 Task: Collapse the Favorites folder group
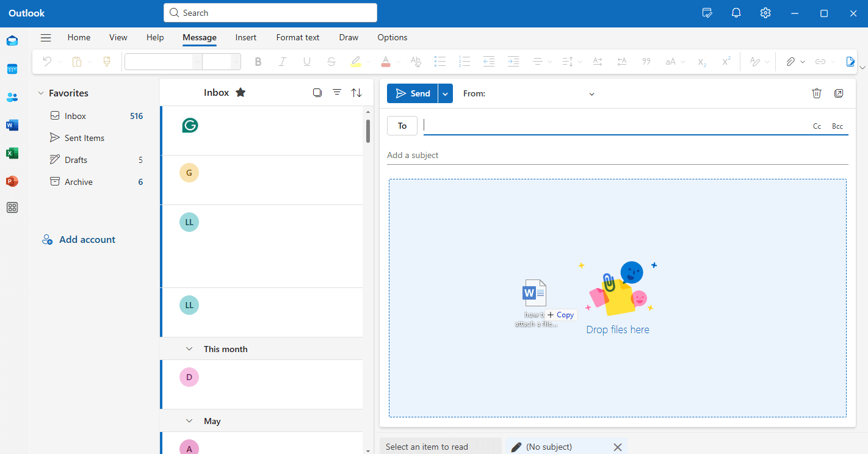pyautogui.click(x=41, y=93)
